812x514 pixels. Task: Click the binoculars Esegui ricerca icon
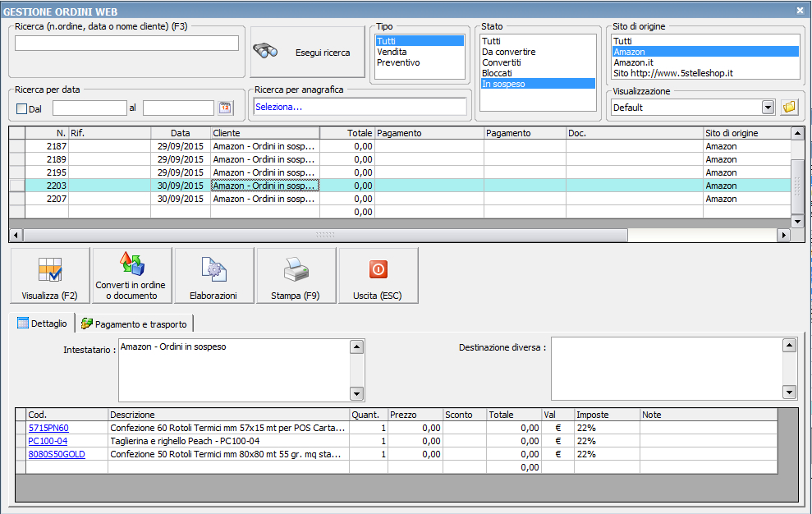click(x=266, y=51)
